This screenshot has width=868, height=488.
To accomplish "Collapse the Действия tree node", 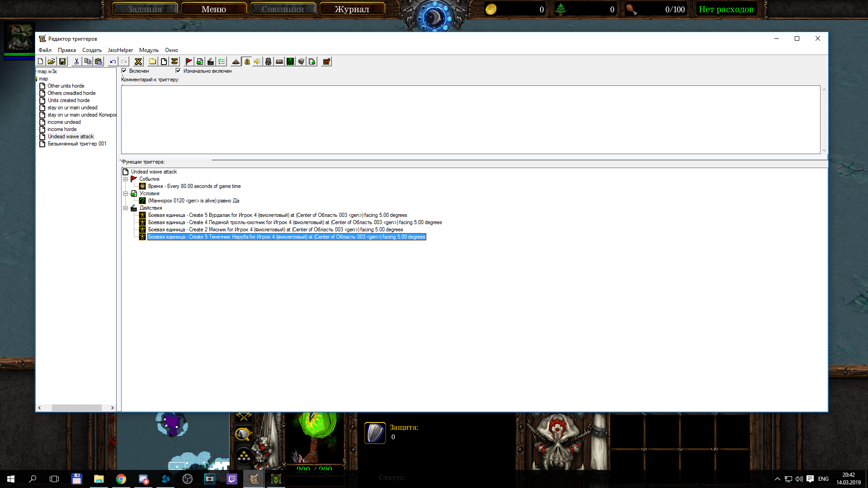I will tap(126, 208).
